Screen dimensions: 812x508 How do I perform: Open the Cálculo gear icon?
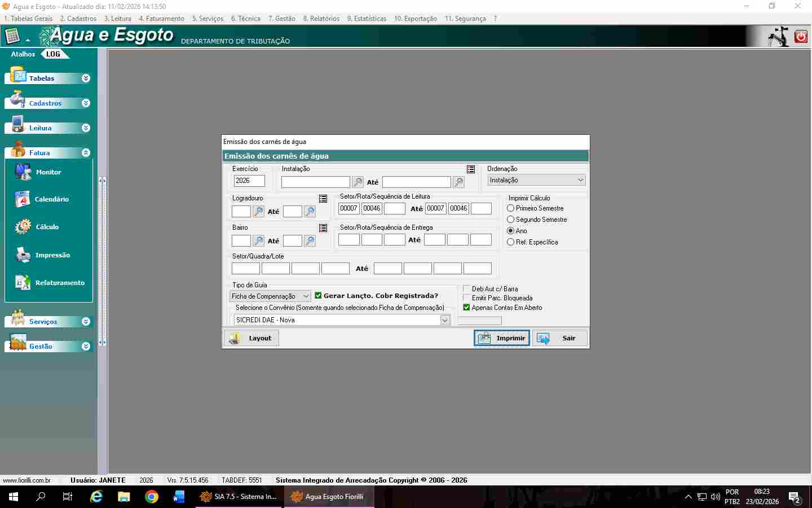23,227
